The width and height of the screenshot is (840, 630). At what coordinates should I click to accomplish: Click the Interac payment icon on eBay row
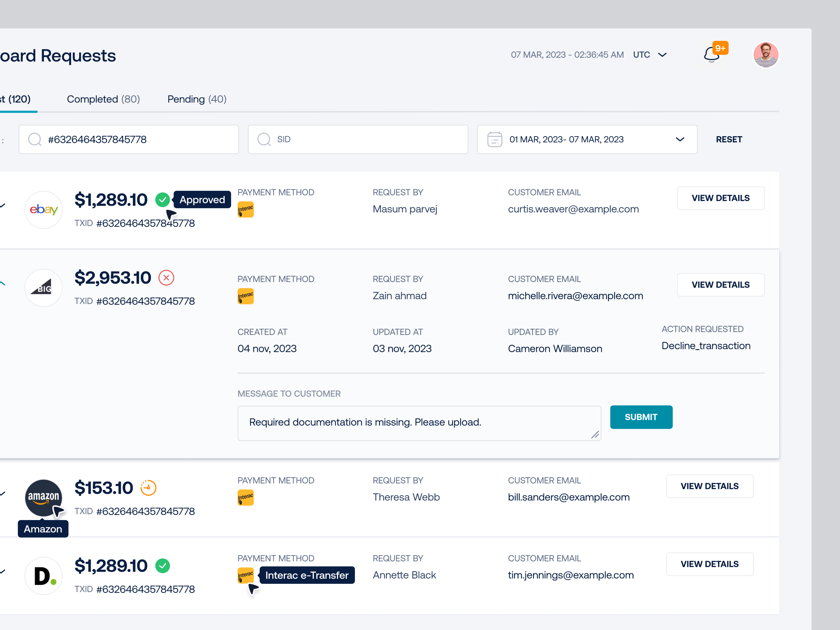(245, 209)
